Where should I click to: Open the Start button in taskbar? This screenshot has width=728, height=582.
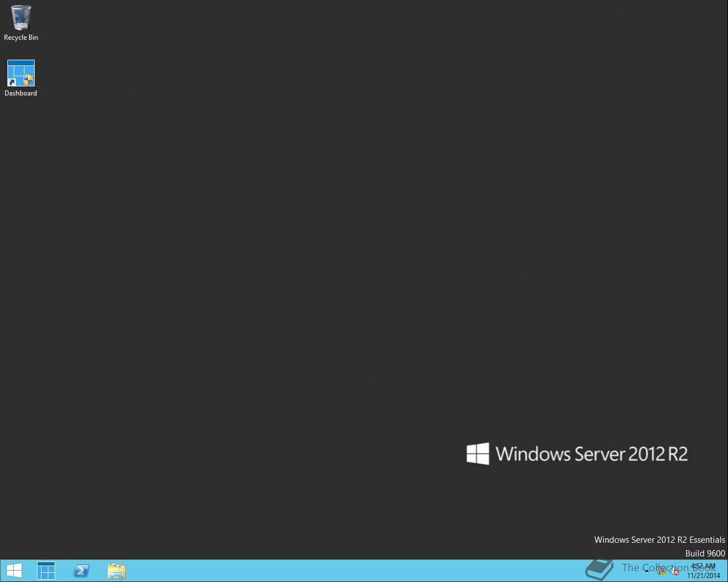click(x=14, y=571)
